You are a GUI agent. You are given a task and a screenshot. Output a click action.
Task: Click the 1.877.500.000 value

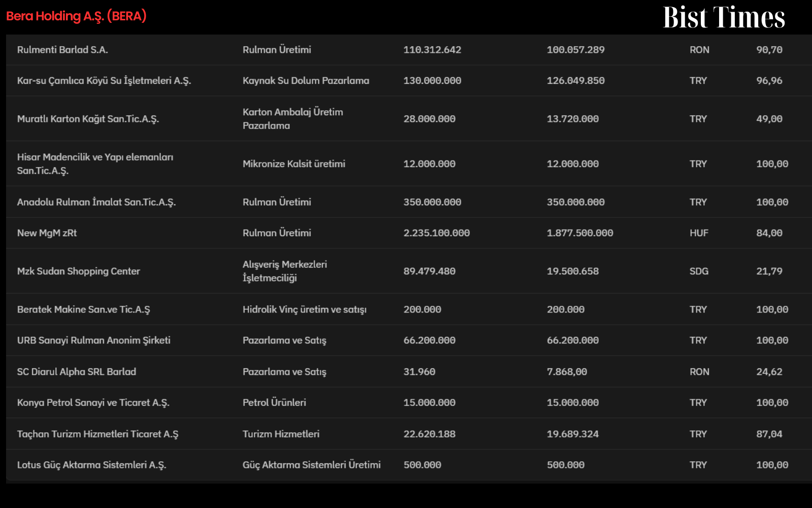coord(580,233)
